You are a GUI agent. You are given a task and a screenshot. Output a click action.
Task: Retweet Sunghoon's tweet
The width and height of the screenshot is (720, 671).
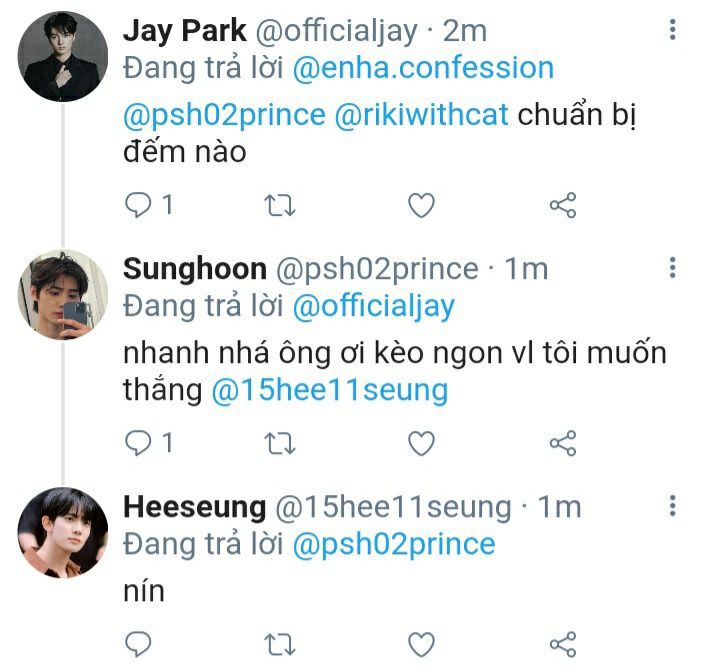click(279, 442)
